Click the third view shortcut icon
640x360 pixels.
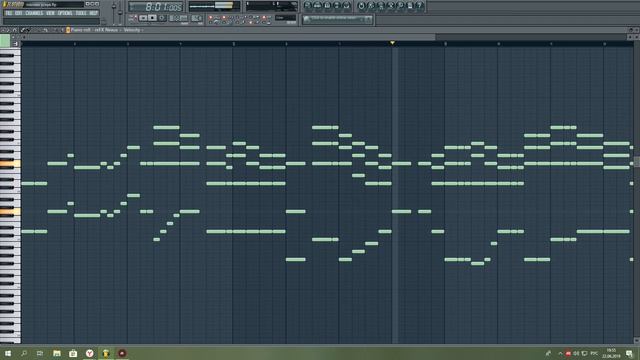point(327,6)
